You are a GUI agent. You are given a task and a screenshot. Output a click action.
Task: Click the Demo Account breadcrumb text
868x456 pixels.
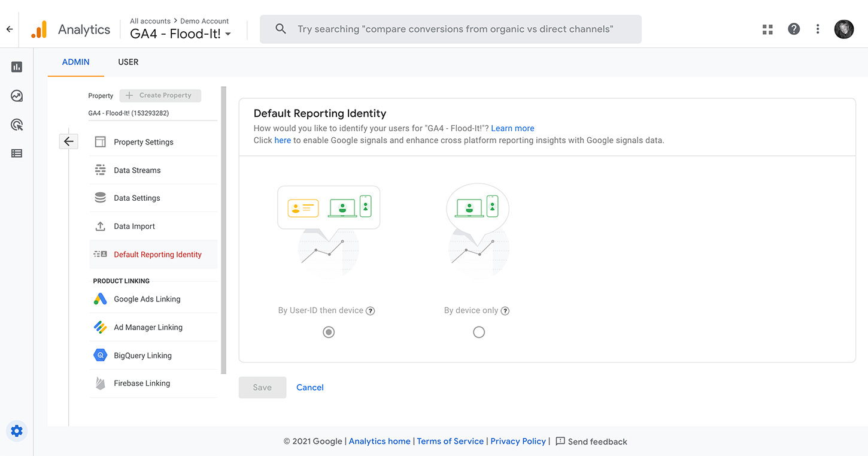(x=204, y=21)
